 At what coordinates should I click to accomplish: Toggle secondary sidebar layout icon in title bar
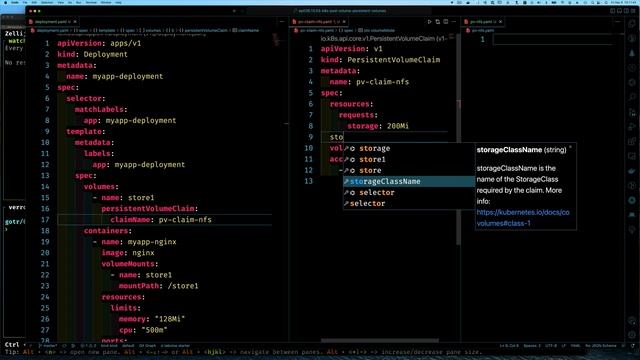point(626,11)
